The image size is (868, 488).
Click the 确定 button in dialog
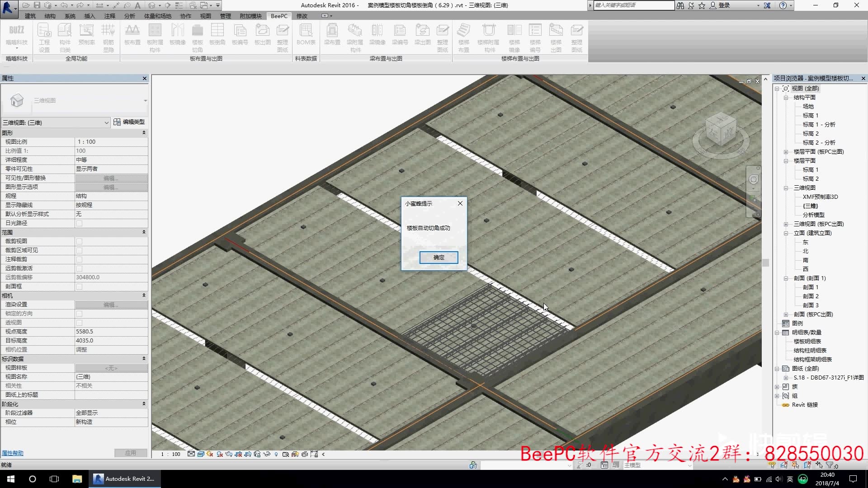click(439, 258)
